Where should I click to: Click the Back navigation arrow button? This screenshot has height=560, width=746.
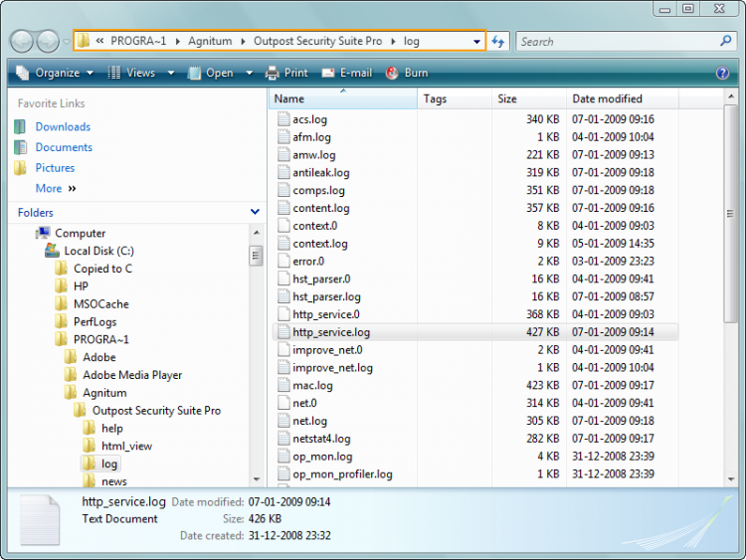pos(22,42)
